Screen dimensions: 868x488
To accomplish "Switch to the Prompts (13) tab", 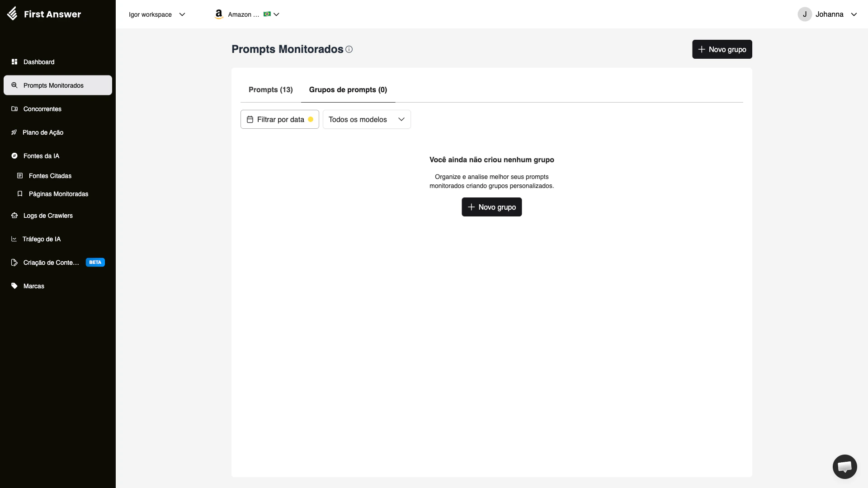I will pos(270,89).
